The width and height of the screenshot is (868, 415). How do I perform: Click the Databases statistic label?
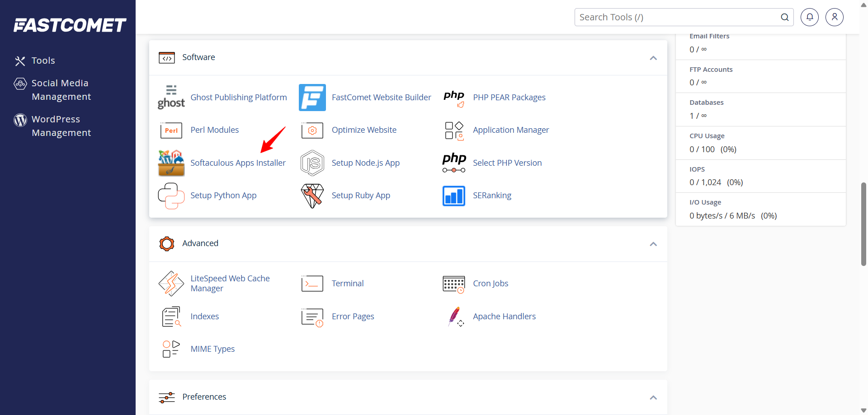707,103
